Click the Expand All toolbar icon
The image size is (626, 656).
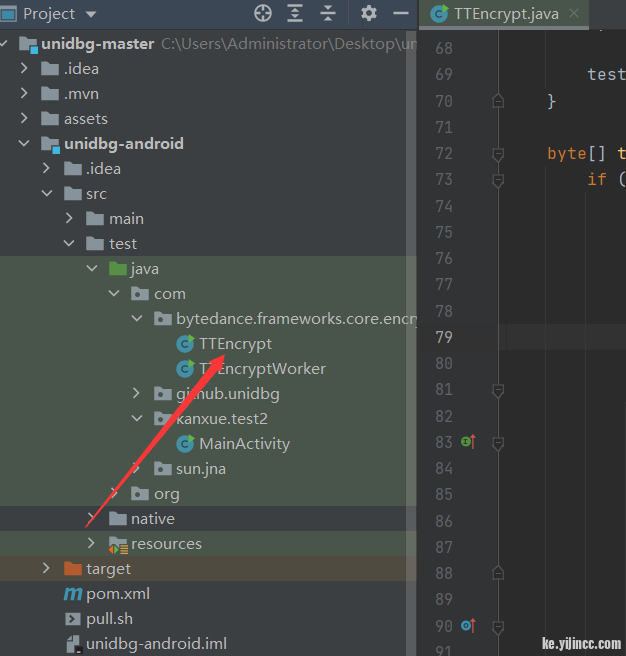[295, 13]
